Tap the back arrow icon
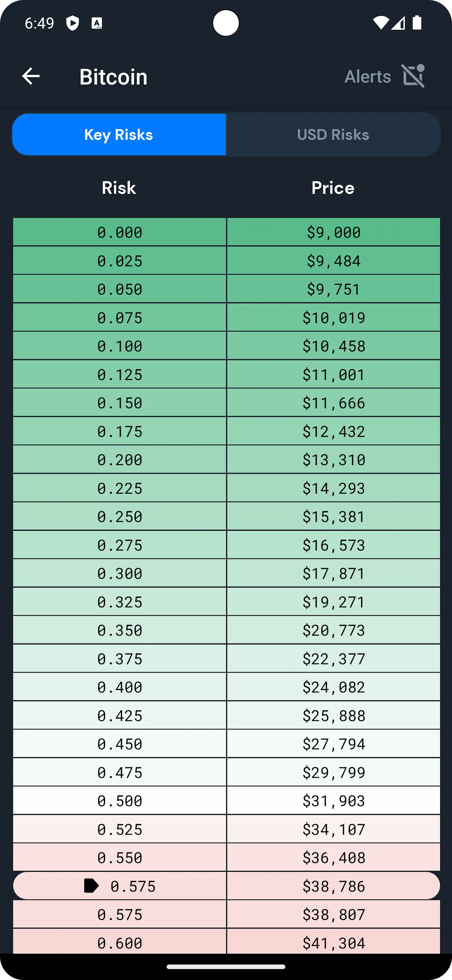 point(31,76)
